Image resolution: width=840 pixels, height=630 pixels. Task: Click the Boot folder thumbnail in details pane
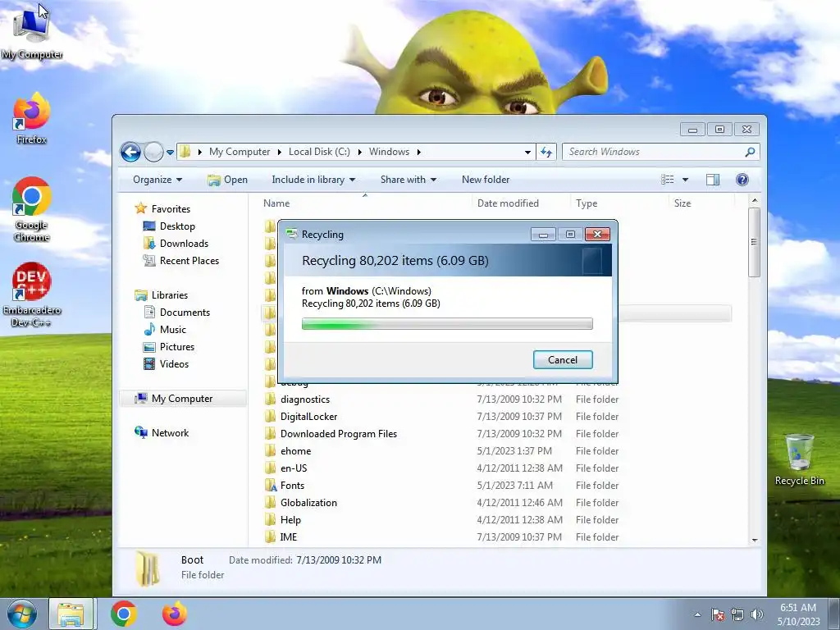148,568
